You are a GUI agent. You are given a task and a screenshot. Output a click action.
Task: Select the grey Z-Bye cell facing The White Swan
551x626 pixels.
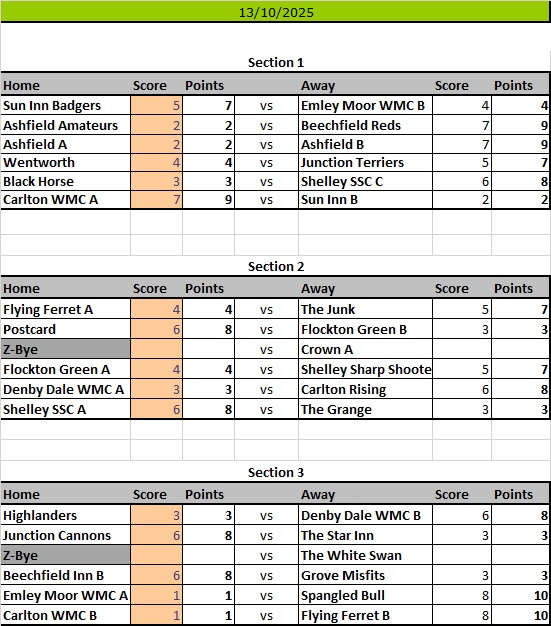(65, 555)
